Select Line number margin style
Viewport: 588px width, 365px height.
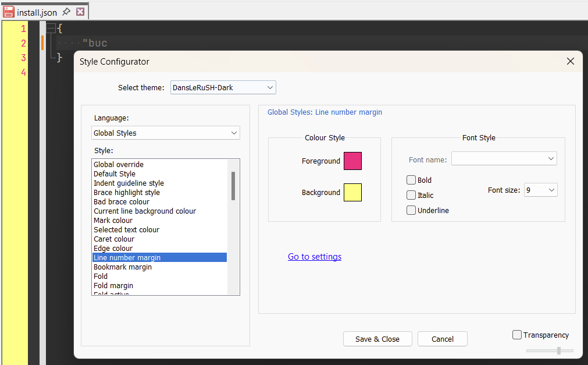click(x=160, y=258)
